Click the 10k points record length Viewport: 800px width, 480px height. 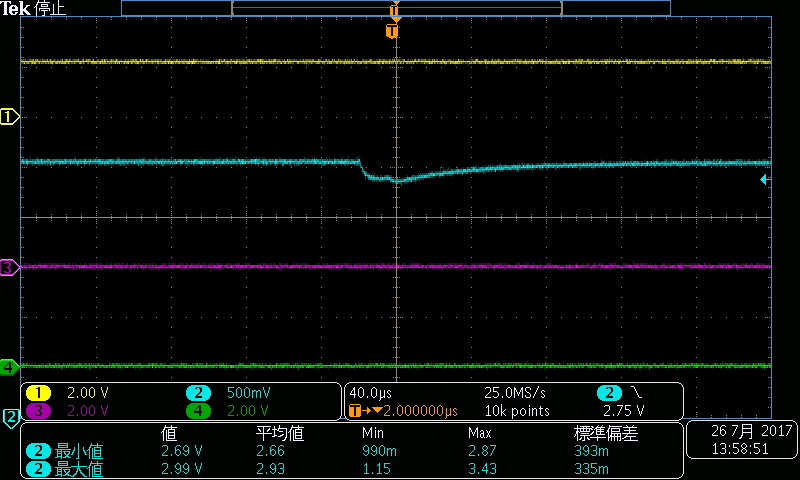click(x=517, y=411)
